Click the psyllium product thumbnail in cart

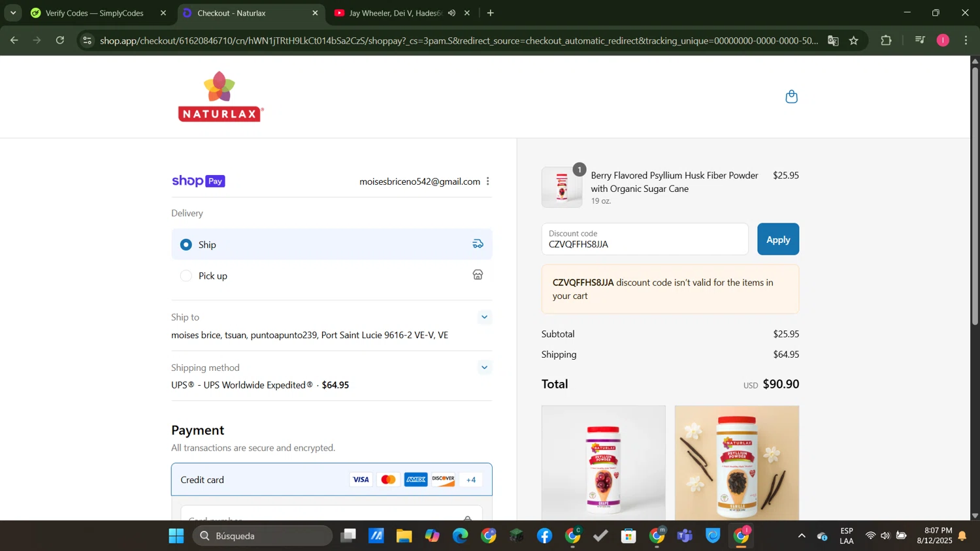point(562,187)
